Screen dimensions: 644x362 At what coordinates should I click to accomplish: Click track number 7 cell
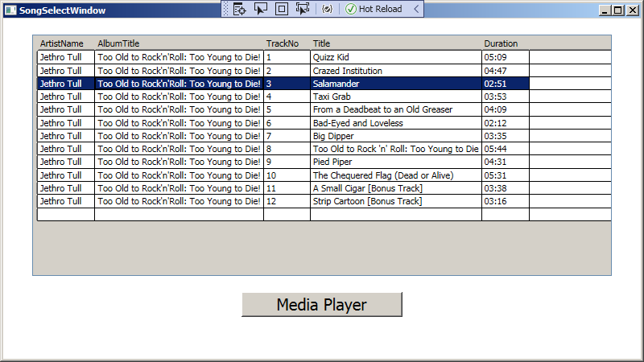point(287,136)
